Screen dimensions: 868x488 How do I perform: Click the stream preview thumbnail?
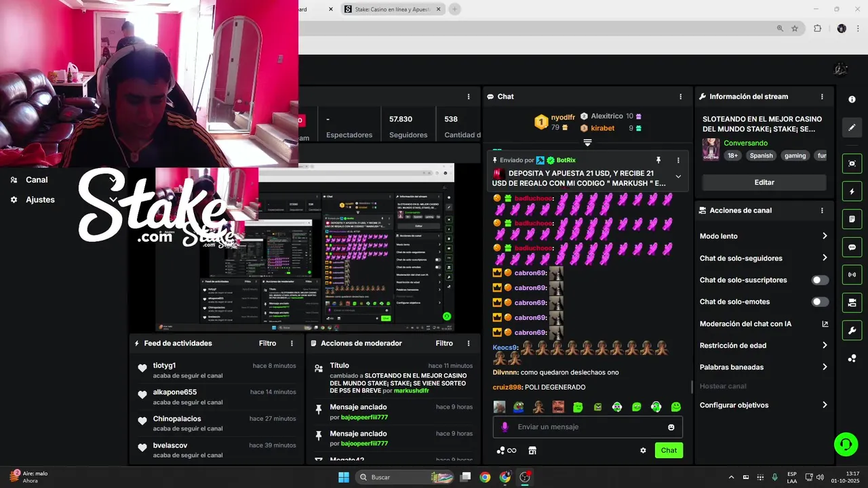[x=305, y=247]
